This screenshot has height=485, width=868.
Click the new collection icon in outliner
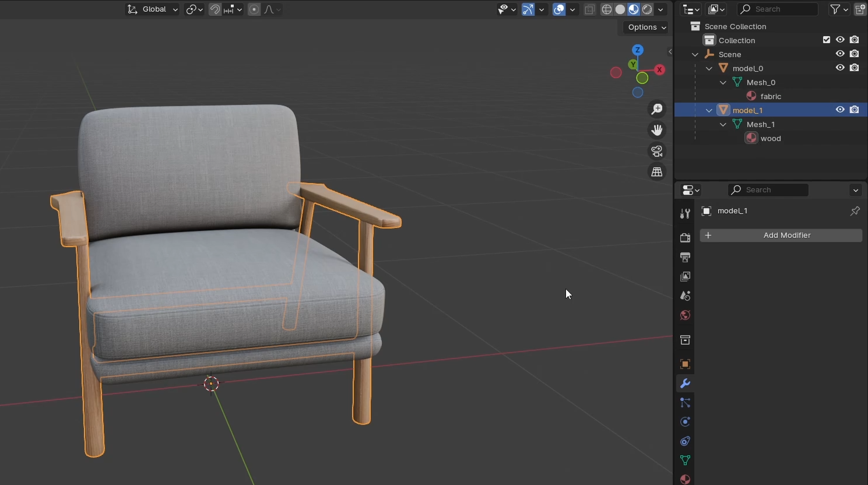(x=860, y=9)
